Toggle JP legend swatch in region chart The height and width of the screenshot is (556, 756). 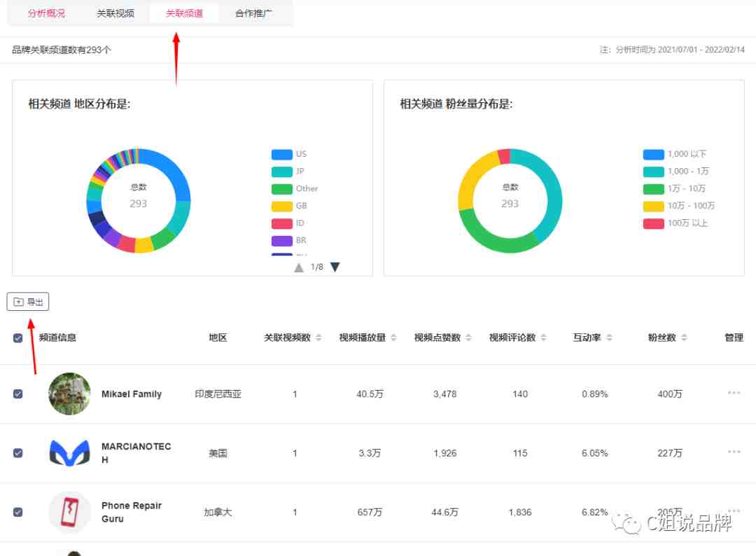[282, 172]
